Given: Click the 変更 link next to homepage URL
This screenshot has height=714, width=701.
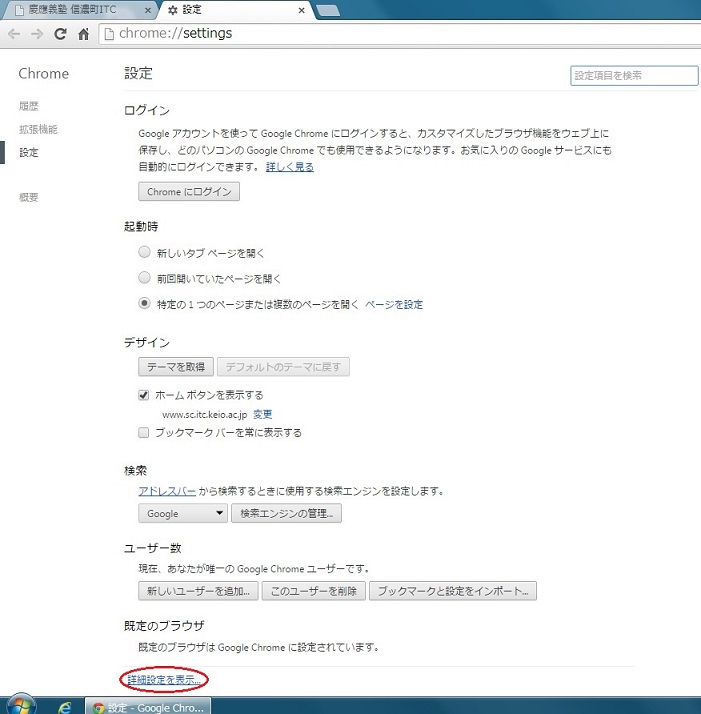Looking at the screenshot, I should 262,414.
